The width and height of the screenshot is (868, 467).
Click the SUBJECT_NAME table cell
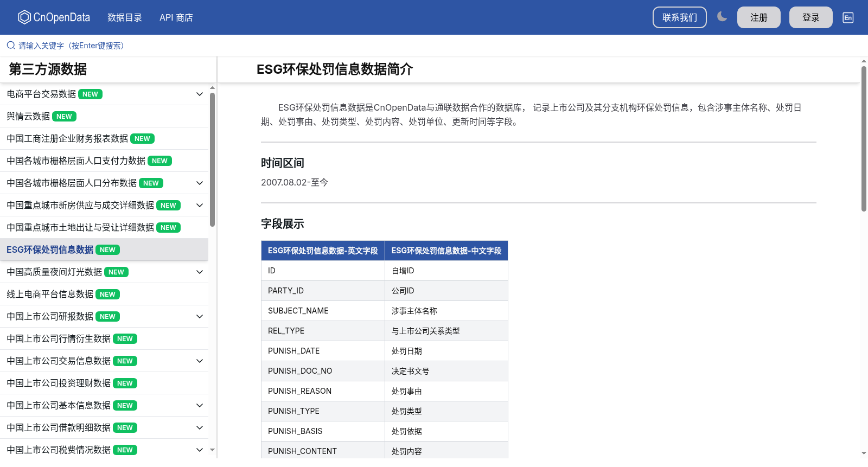323,311
